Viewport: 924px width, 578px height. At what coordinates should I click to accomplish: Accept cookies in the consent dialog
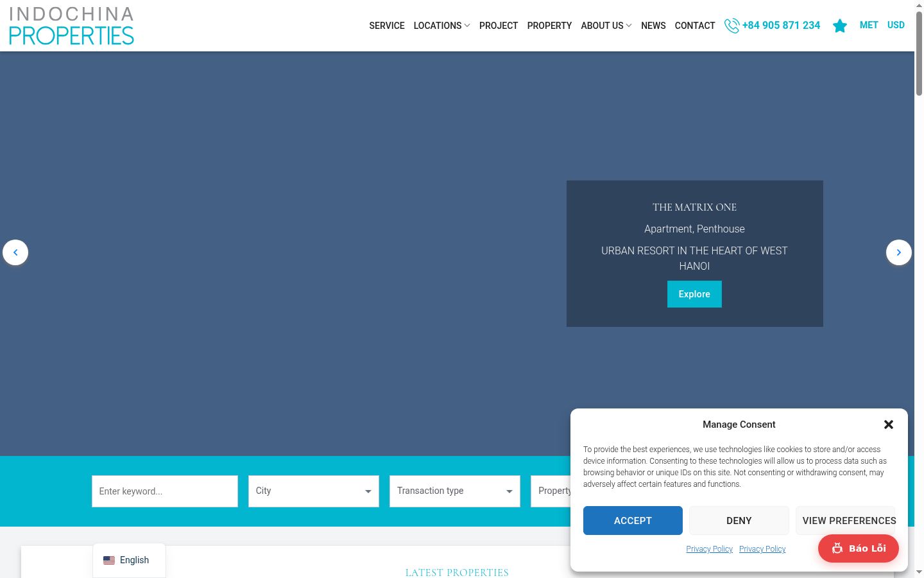[633, 521]
